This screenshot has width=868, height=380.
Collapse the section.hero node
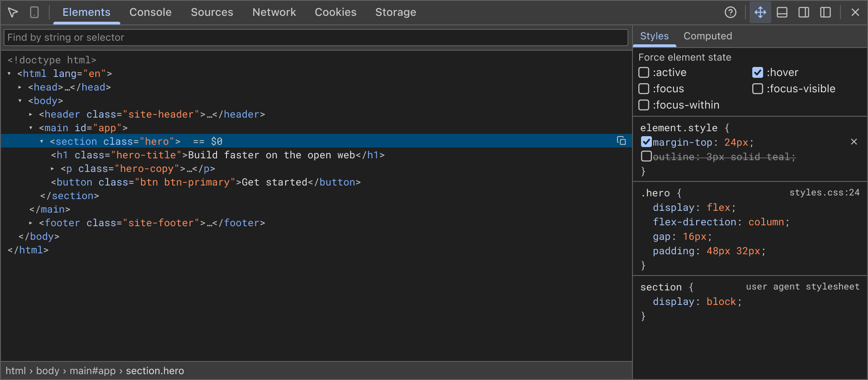[42, 141]
